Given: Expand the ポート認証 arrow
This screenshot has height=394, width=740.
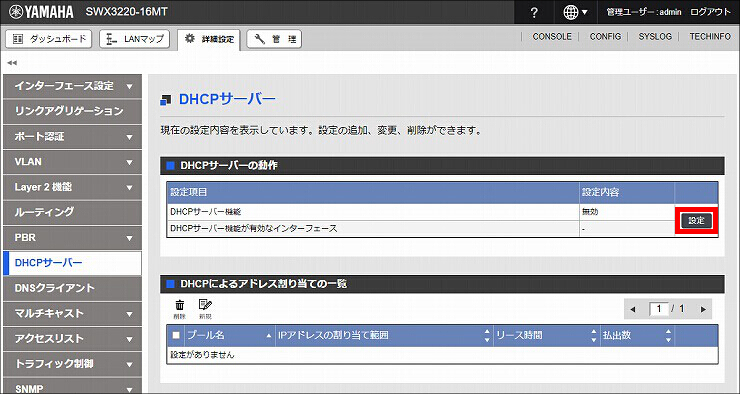Looking at the screenshot, I should point(129,137).
